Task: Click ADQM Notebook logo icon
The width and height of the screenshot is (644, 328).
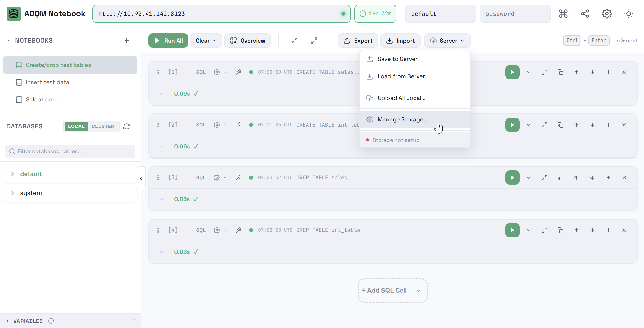Action: [x=14, y=14]
